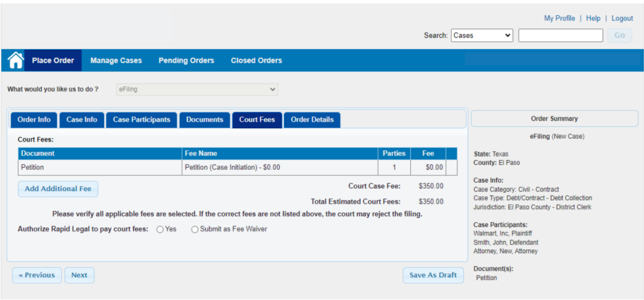The width and height of the screenshot is (644, 300).
Task: Go to the Case Participants tab
Action: 142,120
